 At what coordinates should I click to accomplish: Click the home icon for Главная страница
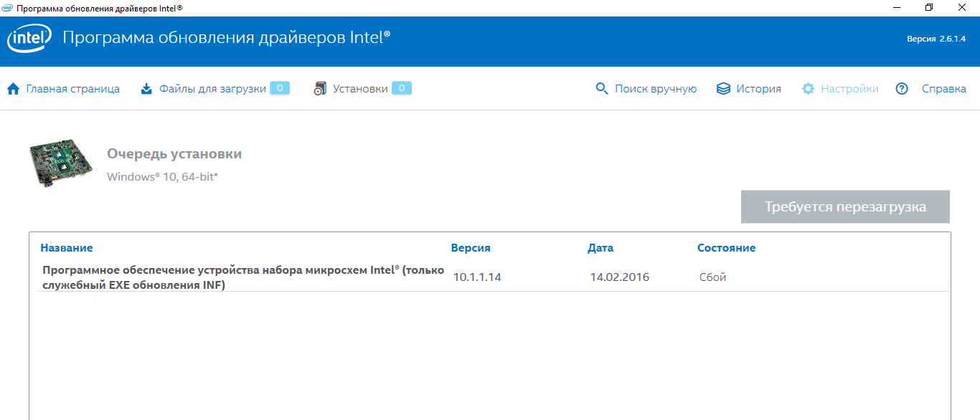[x=13, y=89]
